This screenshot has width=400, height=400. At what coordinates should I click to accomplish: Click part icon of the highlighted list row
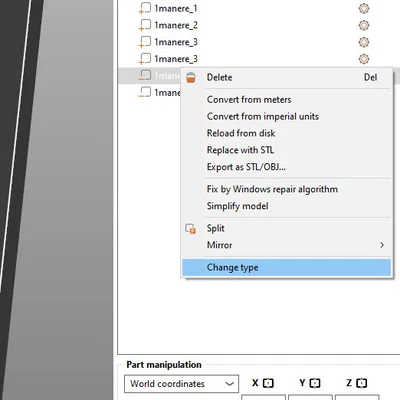click(145, 75)
